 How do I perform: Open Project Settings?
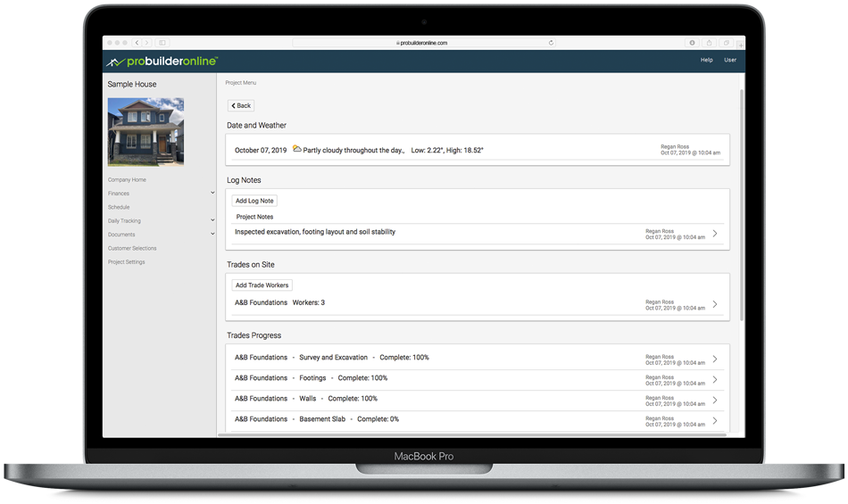(x=126, y=262)
